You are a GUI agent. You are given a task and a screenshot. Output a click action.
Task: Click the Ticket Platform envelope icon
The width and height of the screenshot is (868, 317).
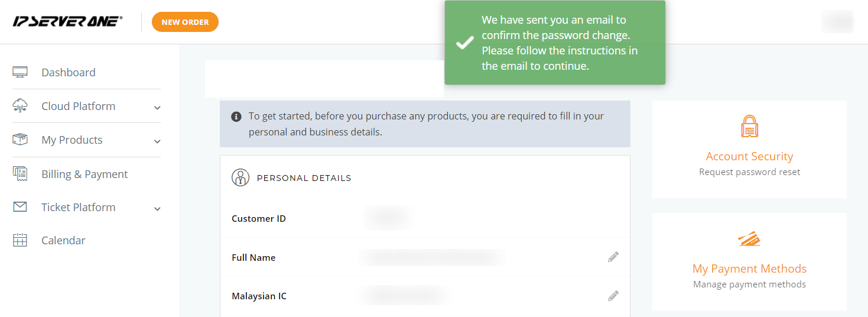point(20,207)
